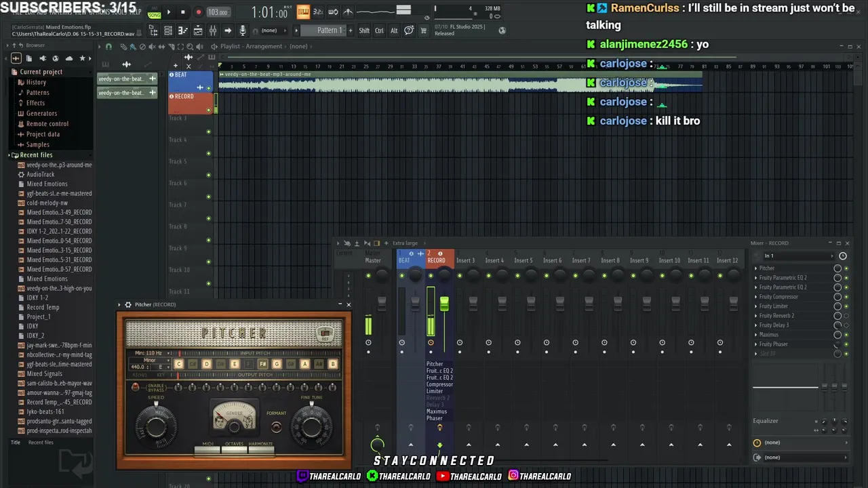Open the browser file tab icon
868x488 pixels.
click(x=28, y=58)
